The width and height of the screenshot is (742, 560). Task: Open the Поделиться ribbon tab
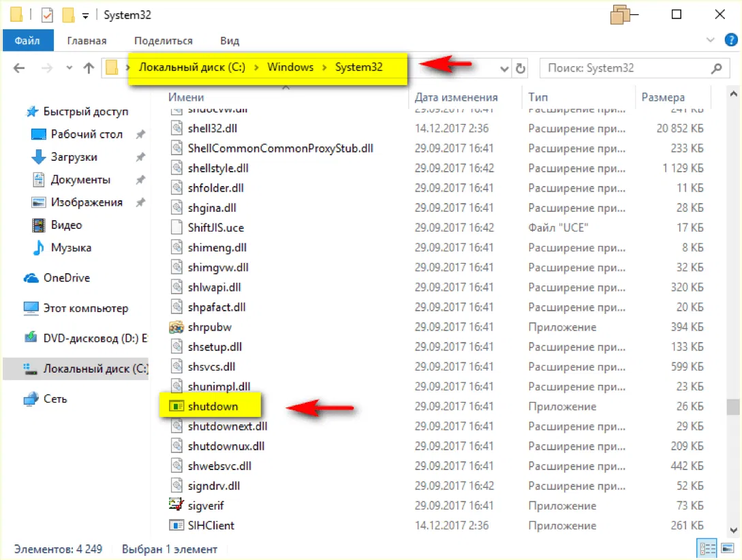pyautogui.click(x=164, y=41)
